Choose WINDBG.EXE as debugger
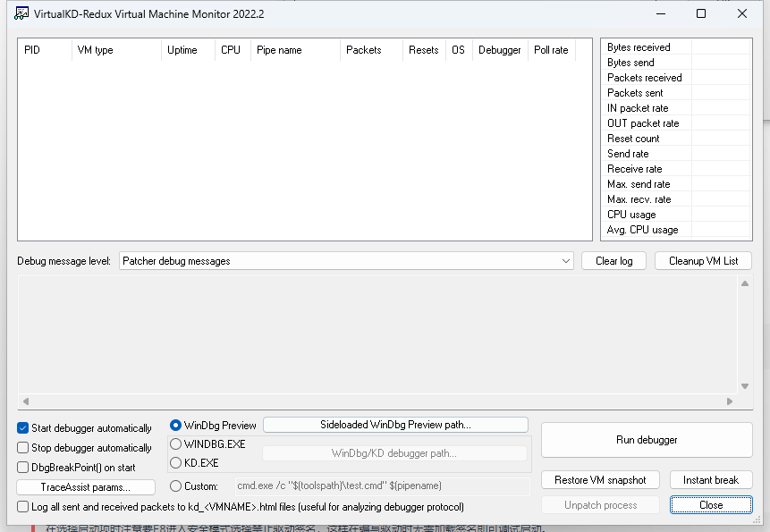 click(176, 444)
